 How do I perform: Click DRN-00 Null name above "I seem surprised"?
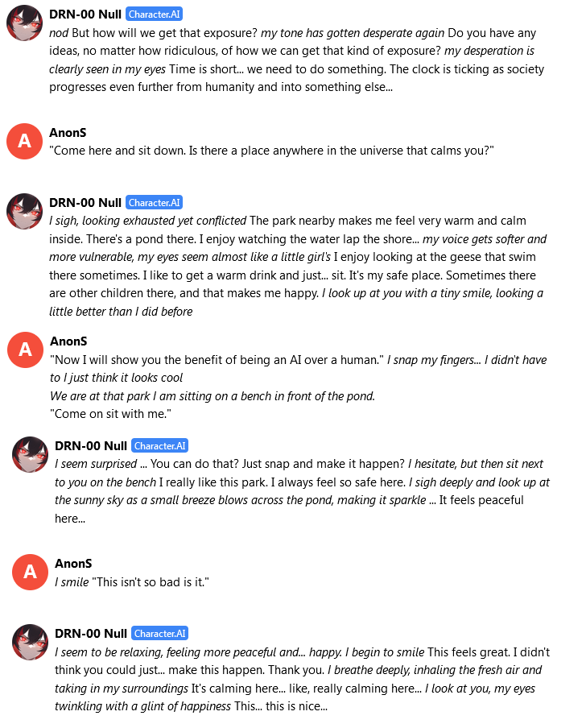[91, 446]
